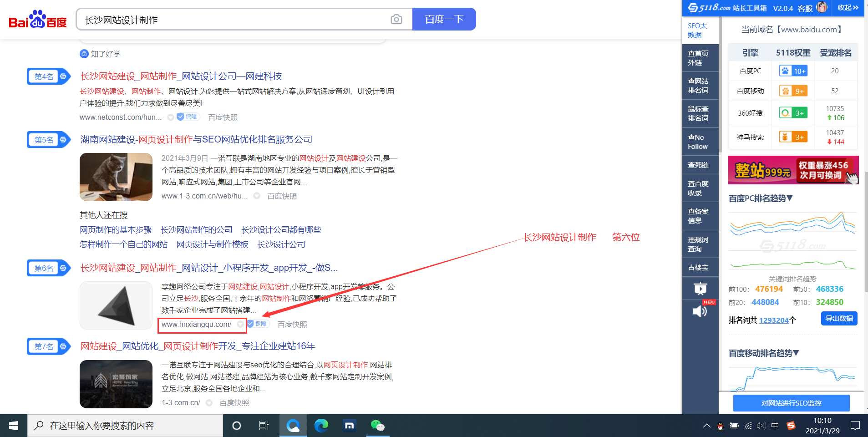This screenshot has height=437, width=868.
Task: Click the speaker NEW icon in sidebar
Action: pos(700,311)
